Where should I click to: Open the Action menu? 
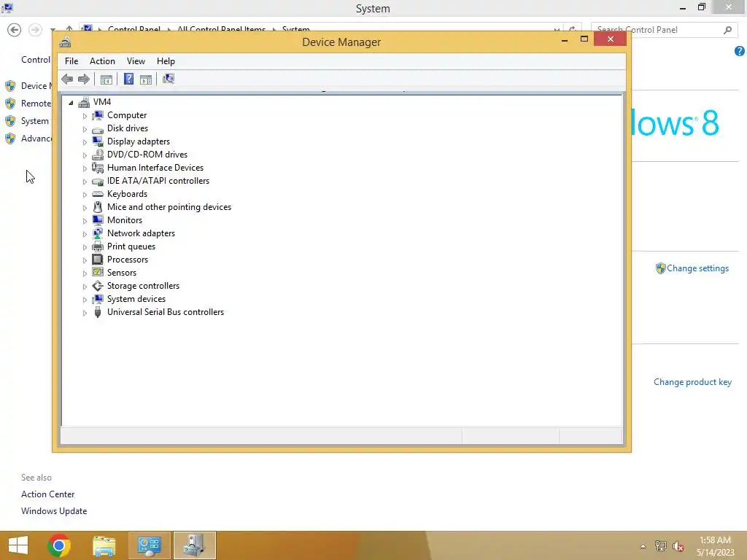click(x=102, y=61)
